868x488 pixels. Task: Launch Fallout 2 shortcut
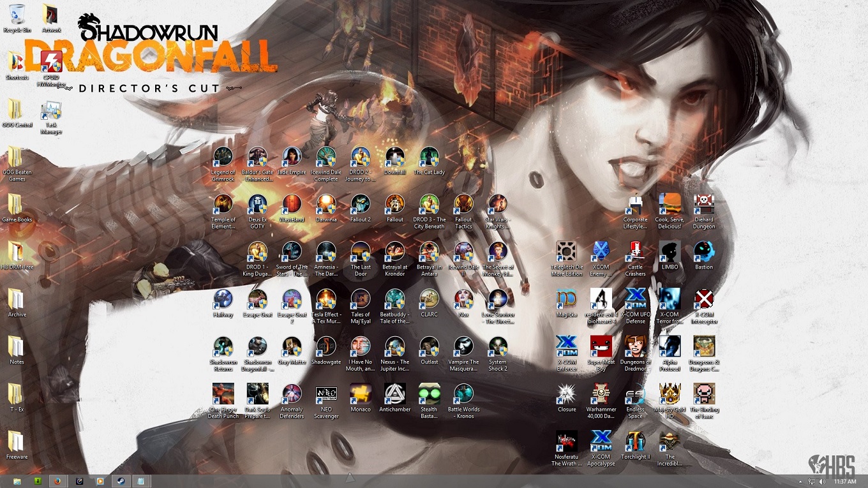tap(361, 209)
